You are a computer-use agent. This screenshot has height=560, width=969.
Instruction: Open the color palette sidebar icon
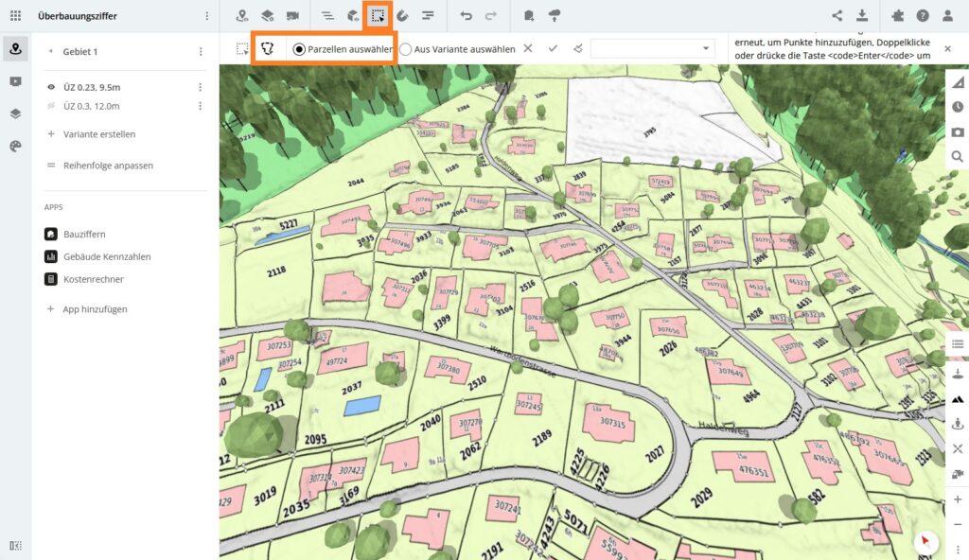(x=15, y=146)
